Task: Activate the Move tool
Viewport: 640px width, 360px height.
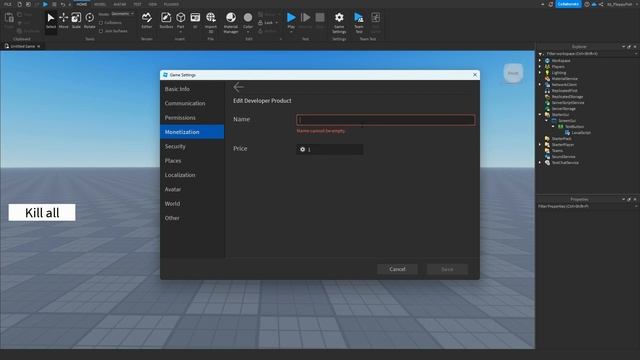Action: click(63, 21)
